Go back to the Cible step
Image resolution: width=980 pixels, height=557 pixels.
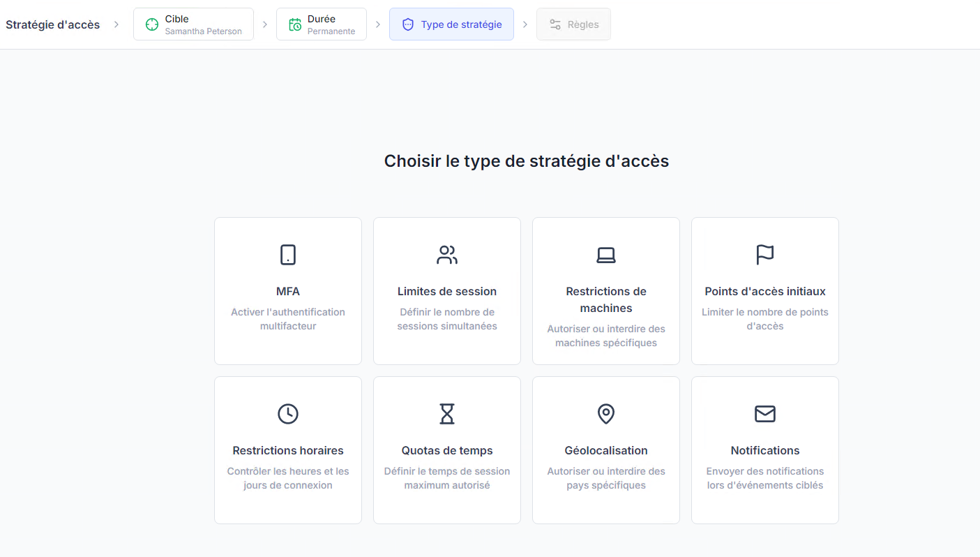click(x=193, y=24)
